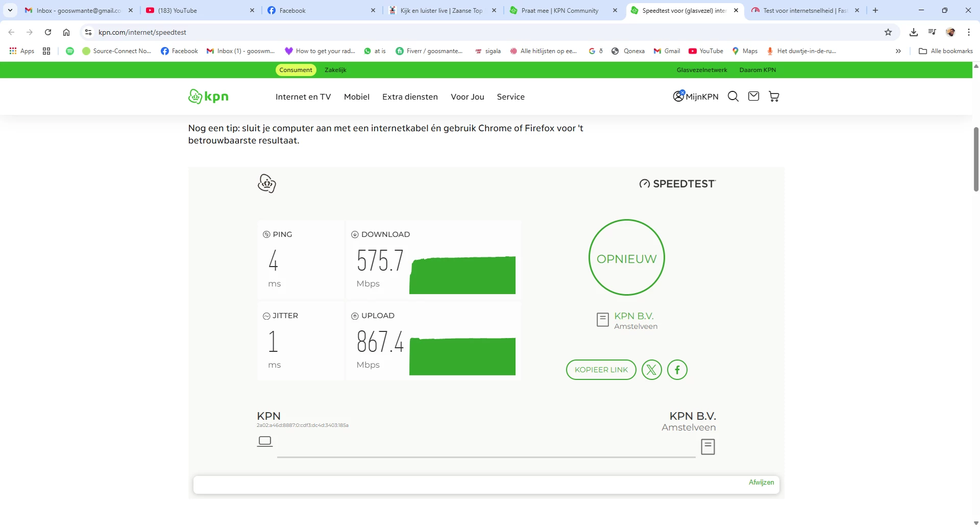980x527 pixels.
Task: Open the sigala bookmark
Action: [487, 51]
